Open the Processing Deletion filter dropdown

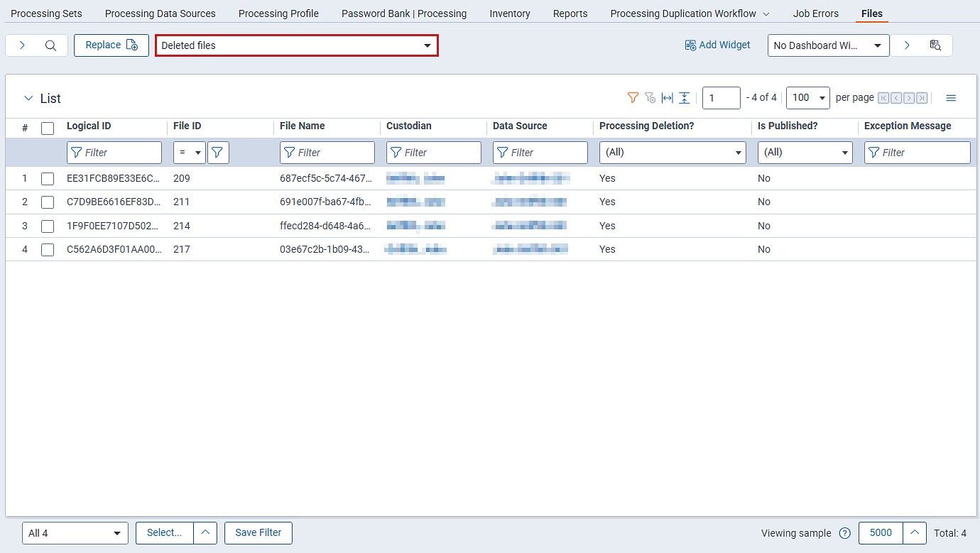pyautogui.click(x=672, y=153)
